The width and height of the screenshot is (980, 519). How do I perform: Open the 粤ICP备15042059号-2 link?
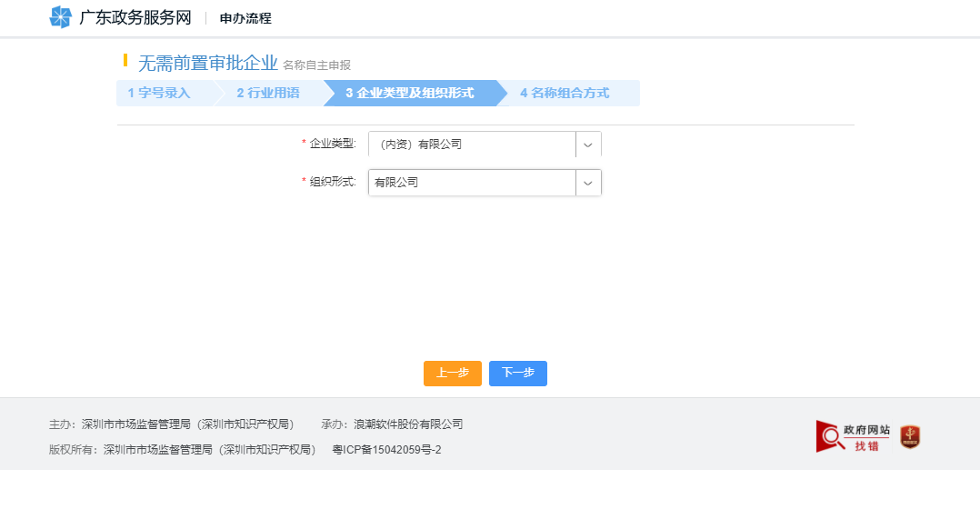coord(386,449)
